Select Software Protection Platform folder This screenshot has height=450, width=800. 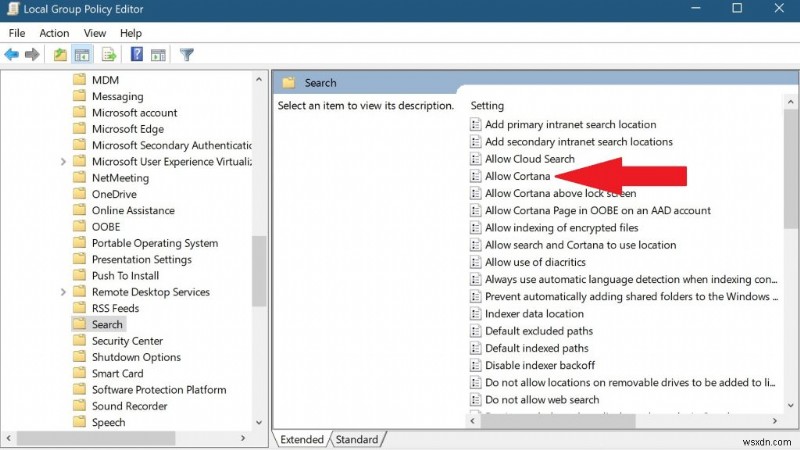(x=159, y=390)
